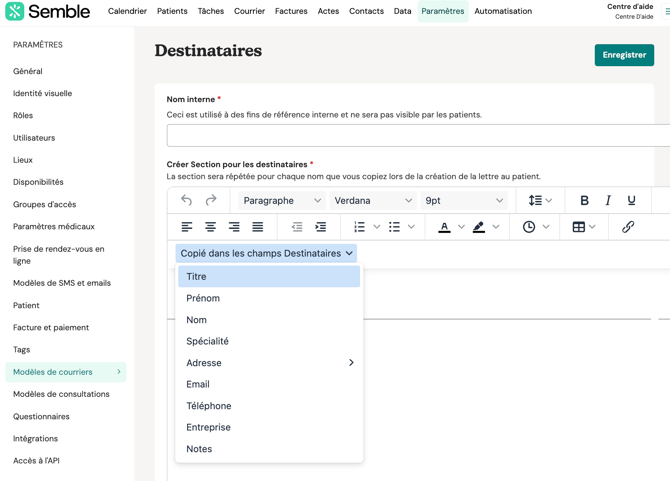Toggle underline text formatting
Screen dimensions: 670x481
pyautogui.click(x=631, y=200)
